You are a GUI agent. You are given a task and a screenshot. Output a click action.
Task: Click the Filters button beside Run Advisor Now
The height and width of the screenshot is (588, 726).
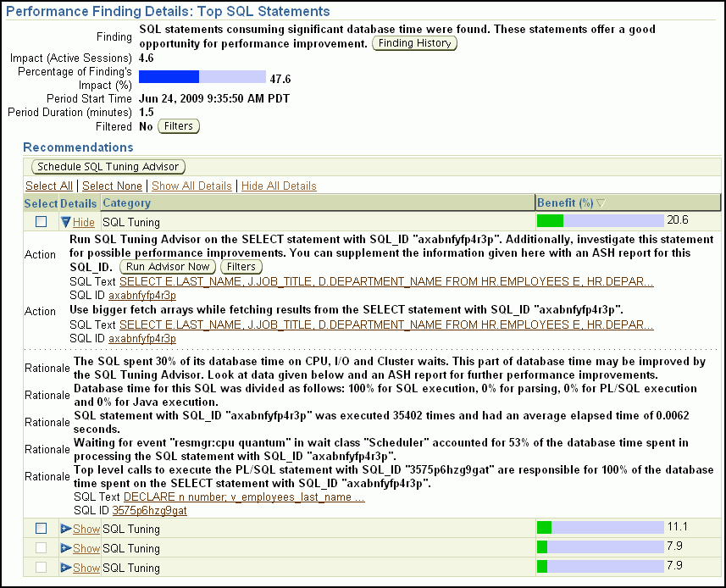coord(241,266)
